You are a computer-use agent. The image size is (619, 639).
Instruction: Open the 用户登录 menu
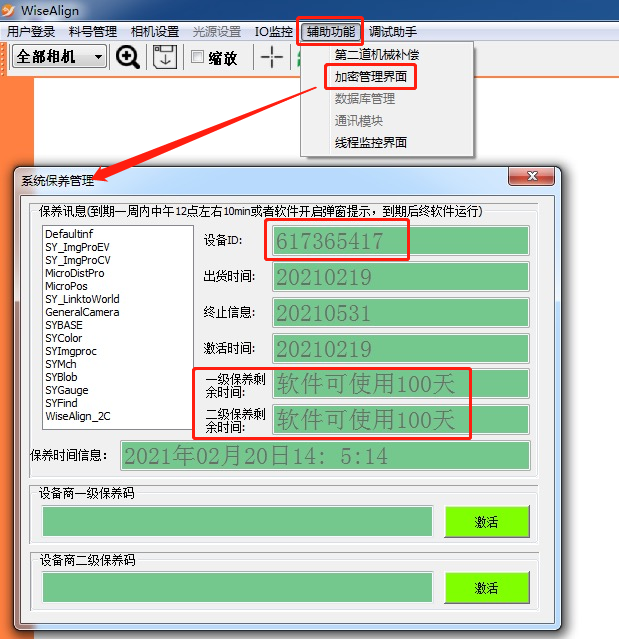click(31, 32)
